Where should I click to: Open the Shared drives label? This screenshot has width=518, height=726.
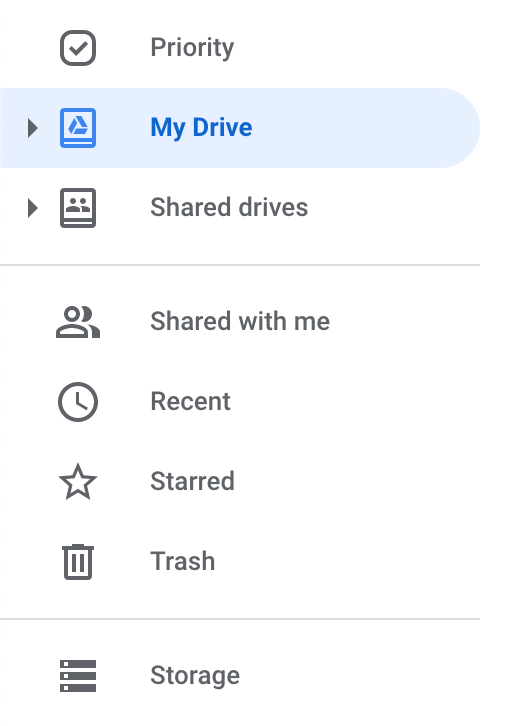(x=229, y=207)
